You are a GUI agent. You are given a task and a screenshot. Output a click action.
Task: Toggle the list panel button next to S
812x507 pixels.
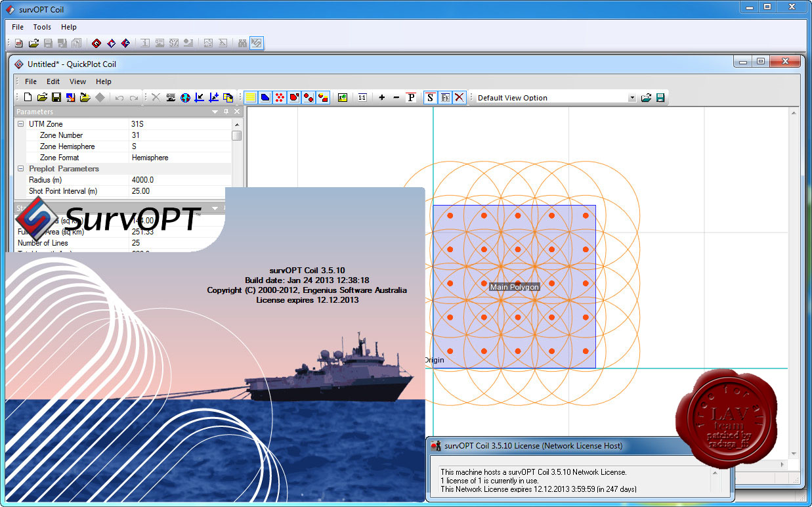coord(445,98)
